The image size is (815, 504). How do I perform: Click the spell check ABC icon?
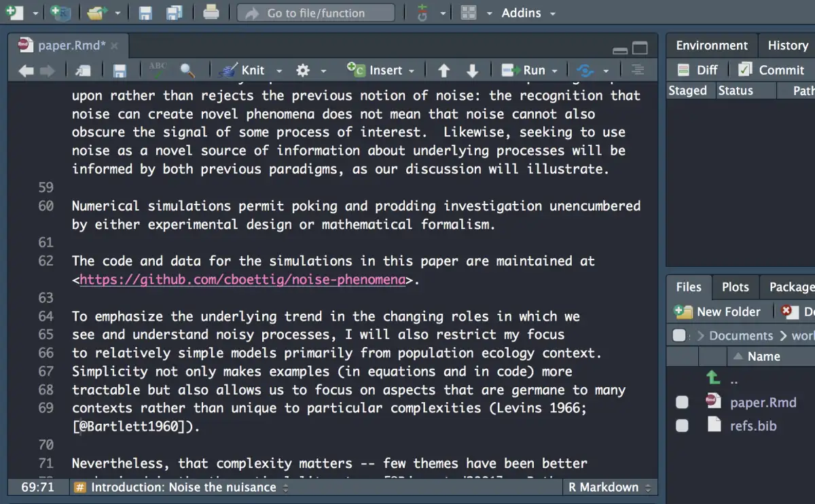point(158,69)
